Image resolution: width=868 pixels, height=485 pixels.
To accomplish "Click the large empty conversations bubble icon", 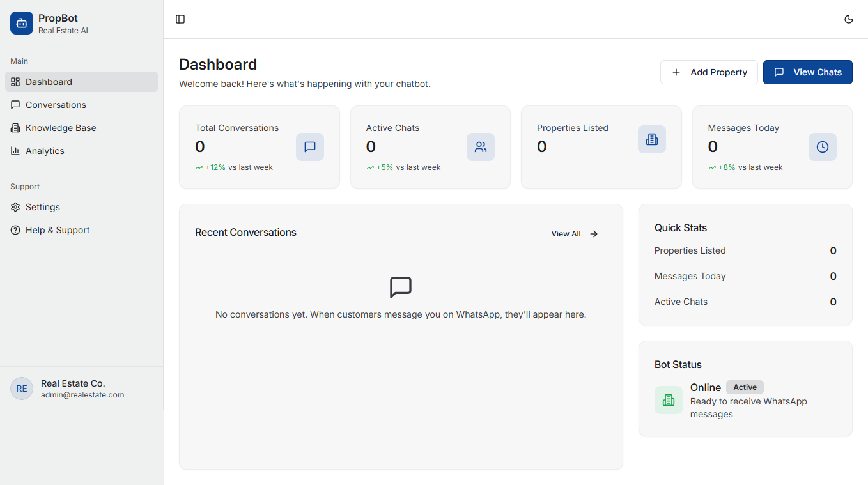I will (401, 288).
